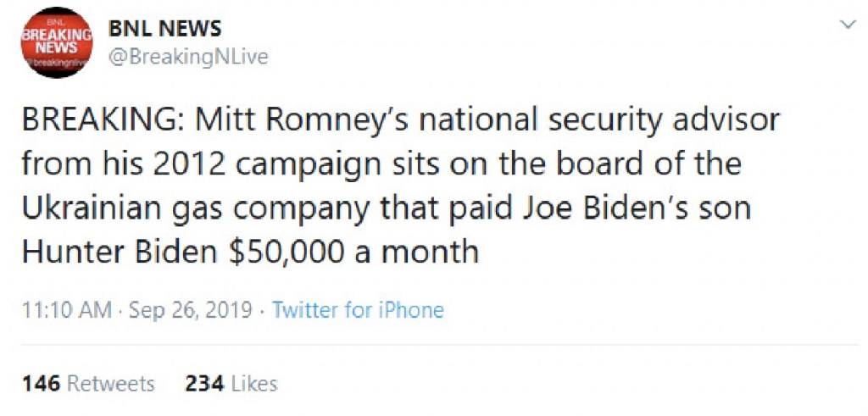Screen dimensions: 868x416
Task: Click the BNL NEWS display name
Action: [x=164, y=28]
